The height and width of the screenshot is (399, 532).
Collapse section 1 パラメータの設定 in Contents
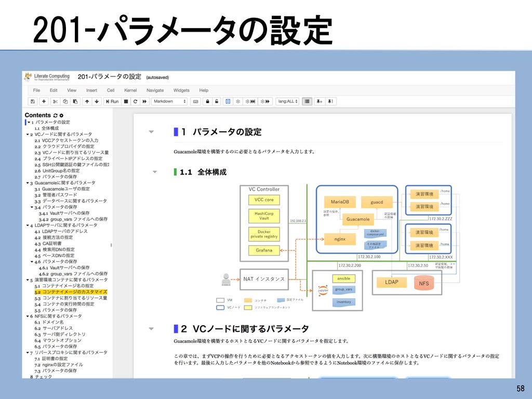click(29, 122)
